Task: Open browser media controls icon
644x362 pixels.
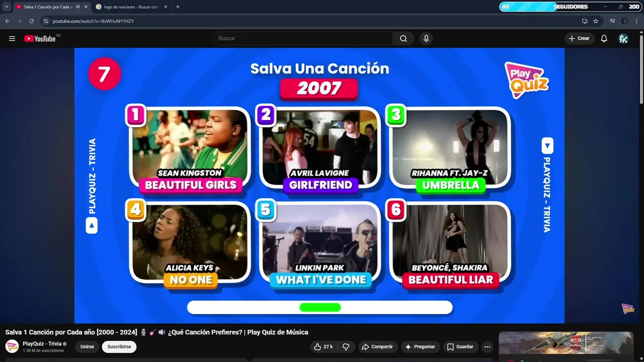Action: [612, 21]
